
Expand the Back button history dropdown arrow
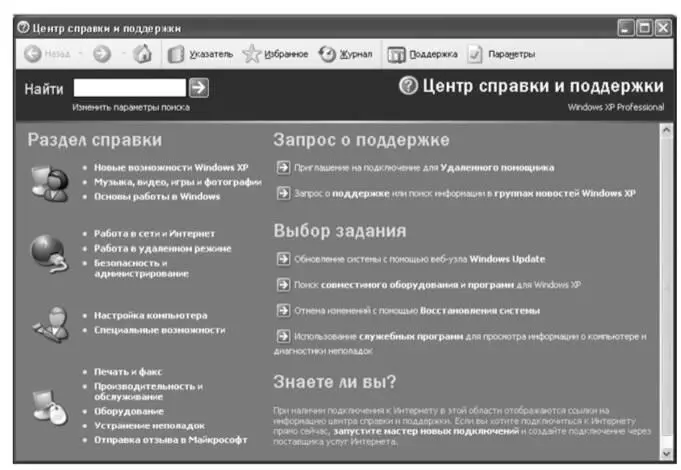click(80, 54)
